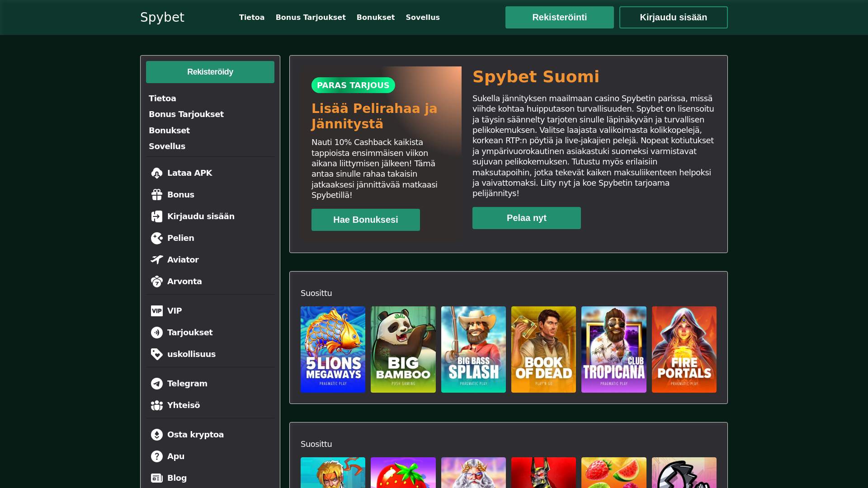Open the Book of Dead game thumbnail

[543, 349]
